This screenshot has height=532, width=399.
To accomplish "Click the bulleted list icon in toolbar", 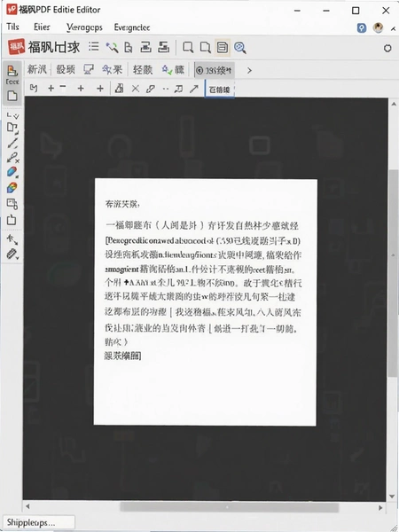I will (94, 47).
